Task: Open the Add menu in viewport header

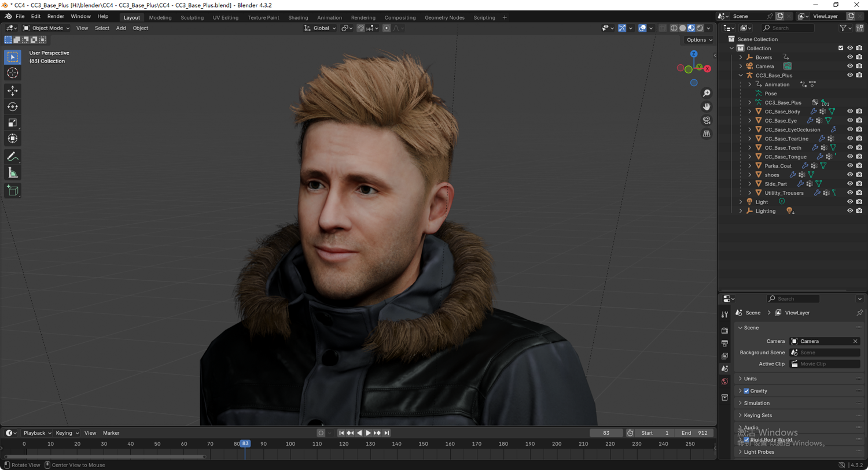Action: point(121,28)
